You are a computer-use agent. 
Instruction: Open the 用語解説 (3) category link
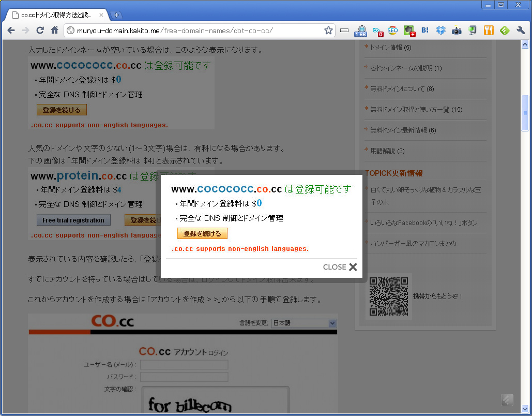pyautogui.click(x=387, y=151)
